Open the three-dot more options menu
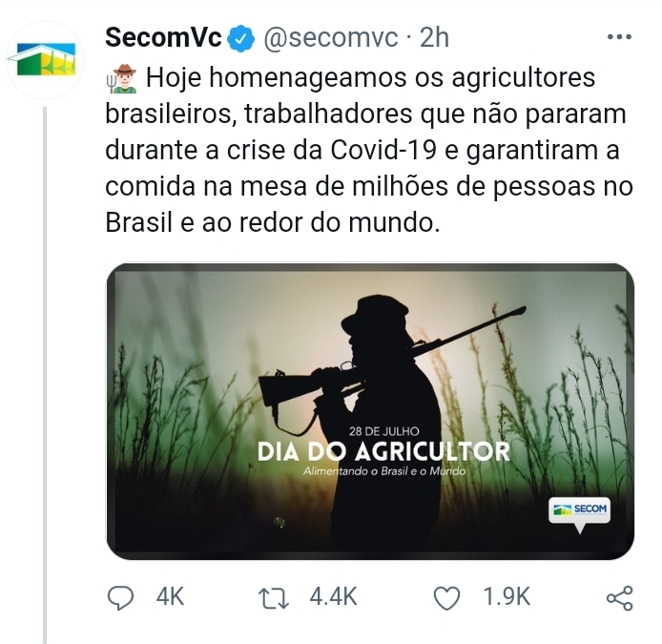This screenshot has height=644, width=662. (x=619, y=37)
